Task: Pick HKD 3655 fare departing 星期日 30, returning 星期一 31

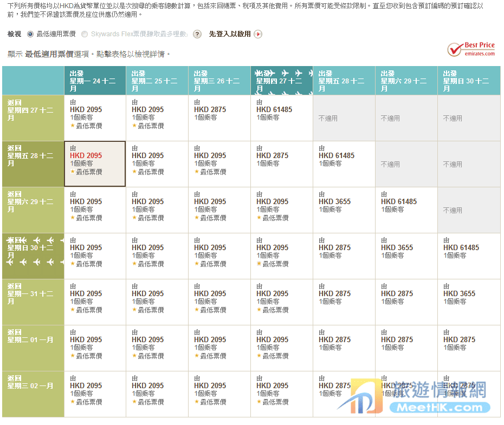Action: [x=459, y=293]
